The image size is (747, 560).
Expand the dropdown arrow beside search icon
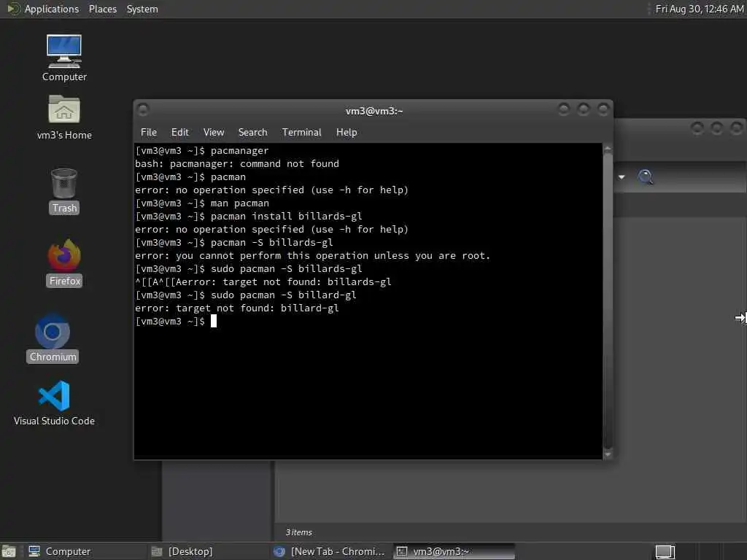(622, 177)
